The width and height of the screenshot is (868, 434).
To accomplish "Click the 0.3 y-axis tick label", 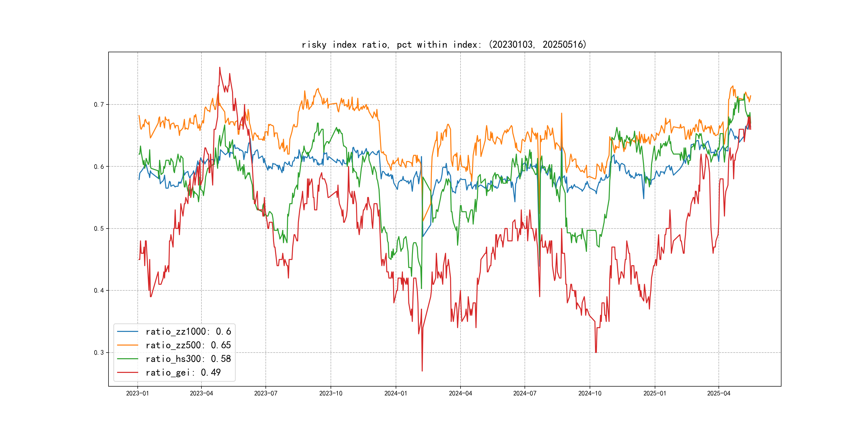I will click(99, 353).
